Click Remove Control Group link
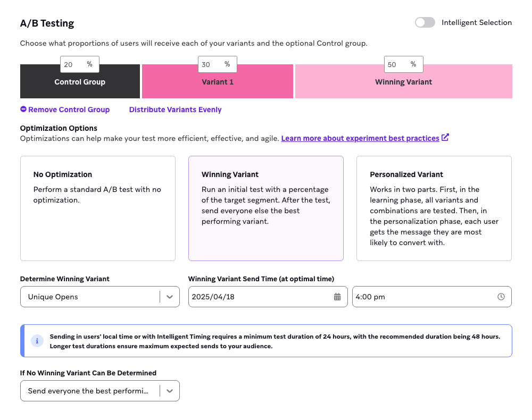 tap(69, 110)
